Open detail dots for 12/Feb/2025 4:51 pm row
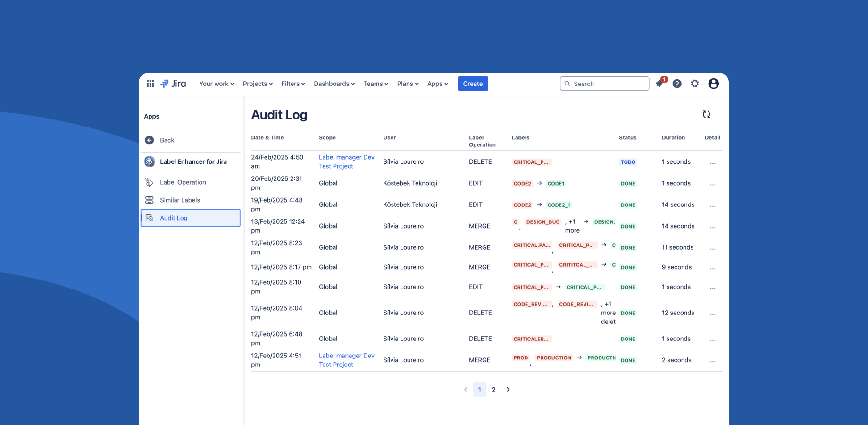Image resolution: width=868 pixels, height=425 pixels. (x=713, y=361)
